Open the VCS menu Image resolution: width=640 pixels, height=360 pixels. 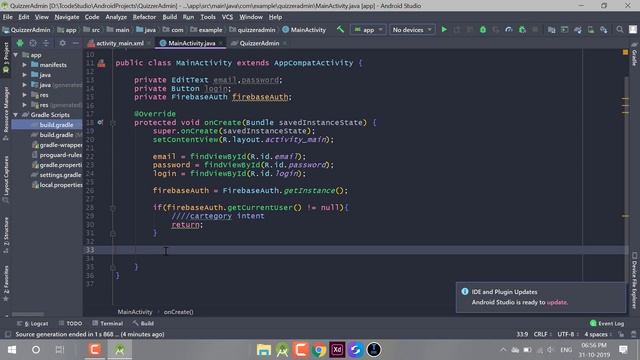227,17
